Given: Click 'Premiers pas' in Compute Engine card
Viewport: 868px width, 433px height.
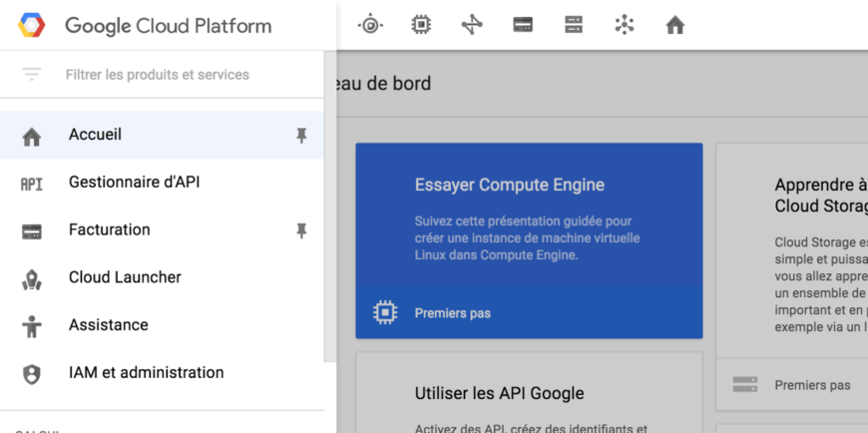Looking at the screenshot, I should point(453,313).
